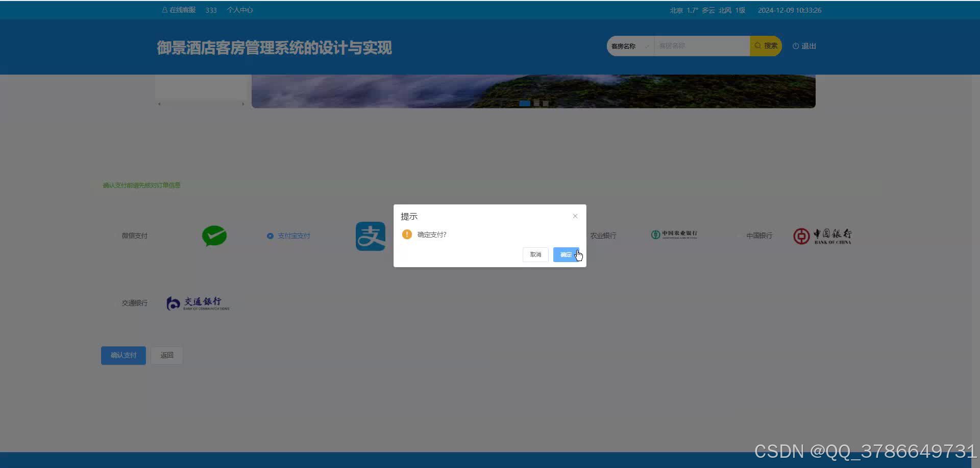Click the Alipay blue logo
This screenshot has width=980, height=468.
pos(371,236)
